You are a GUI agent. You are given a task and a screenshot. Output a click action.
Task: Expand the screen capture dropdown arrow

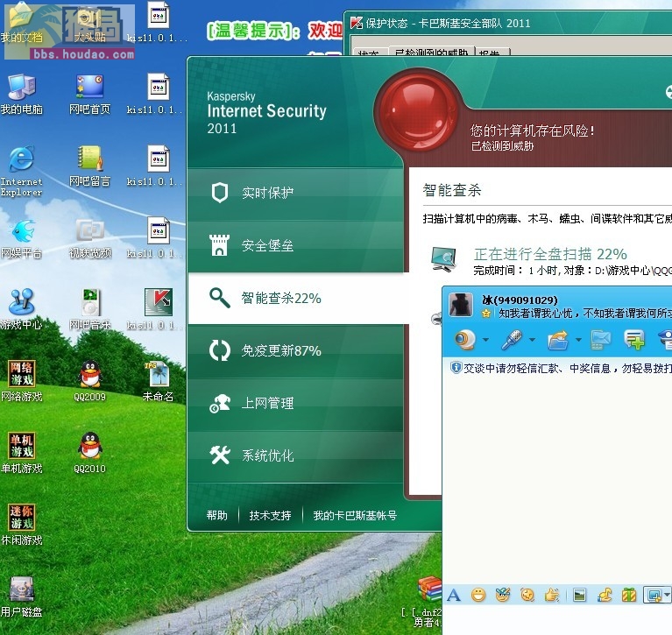(667, 596)
